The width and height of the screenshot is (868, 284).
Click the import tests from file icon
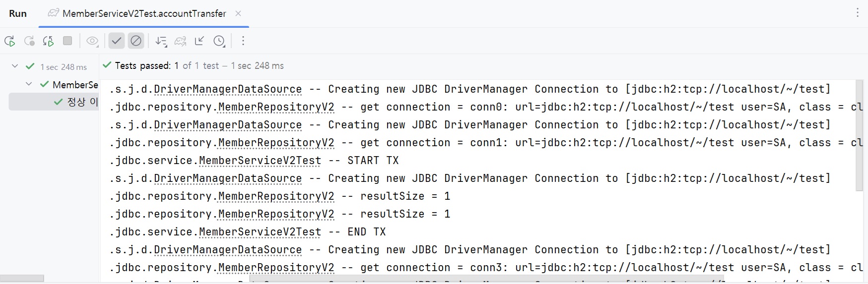(x=180, y=41)
